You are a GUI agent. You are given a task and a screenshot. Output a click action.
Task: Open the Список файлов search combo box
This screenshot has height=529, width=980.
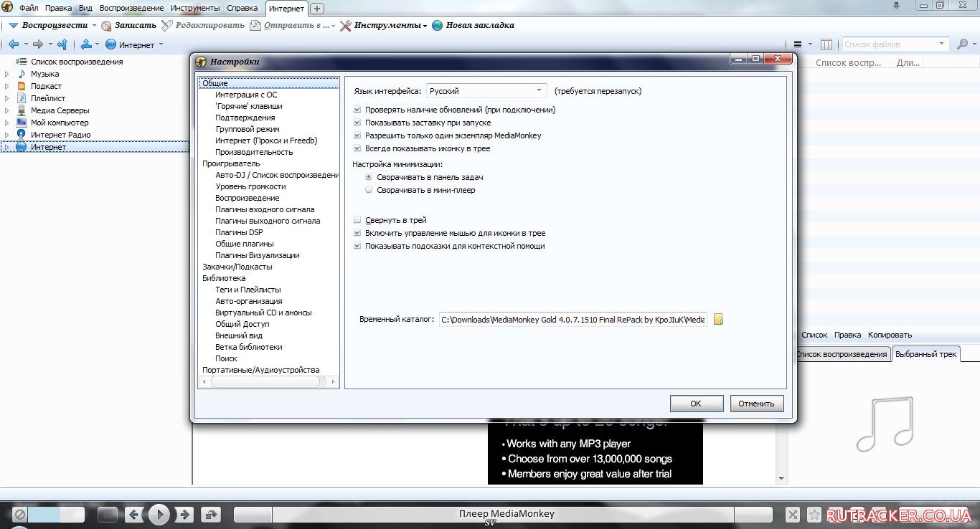coord(896,44)
